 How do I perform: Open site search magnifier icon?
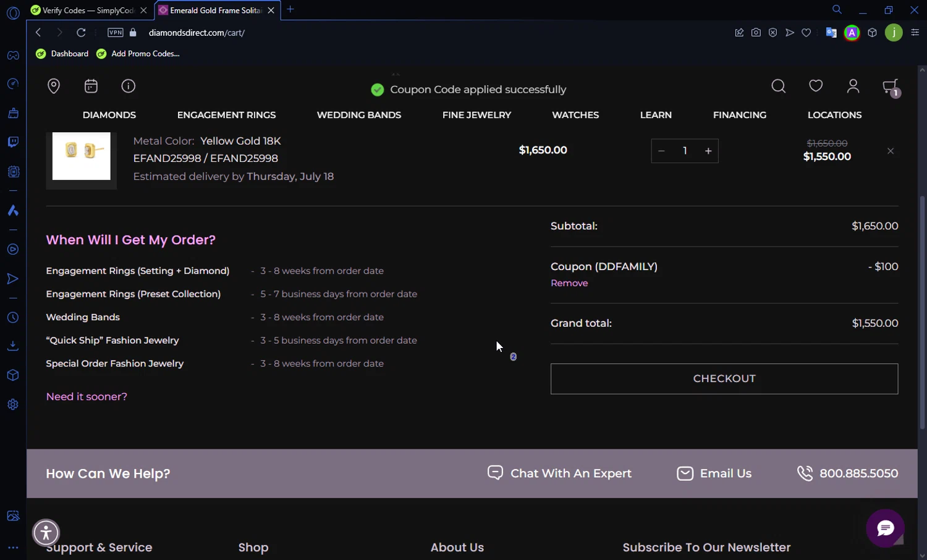coord(779,86)
